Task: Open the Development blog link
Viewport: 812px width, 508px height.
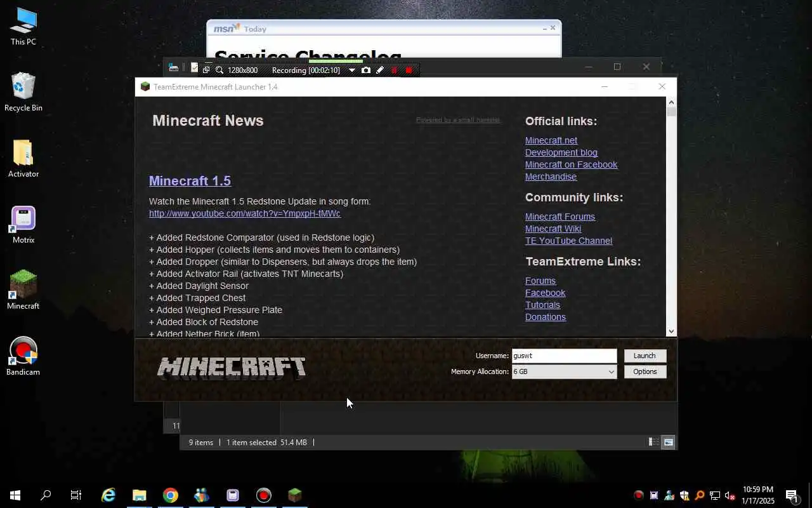Action: [561, 152]
